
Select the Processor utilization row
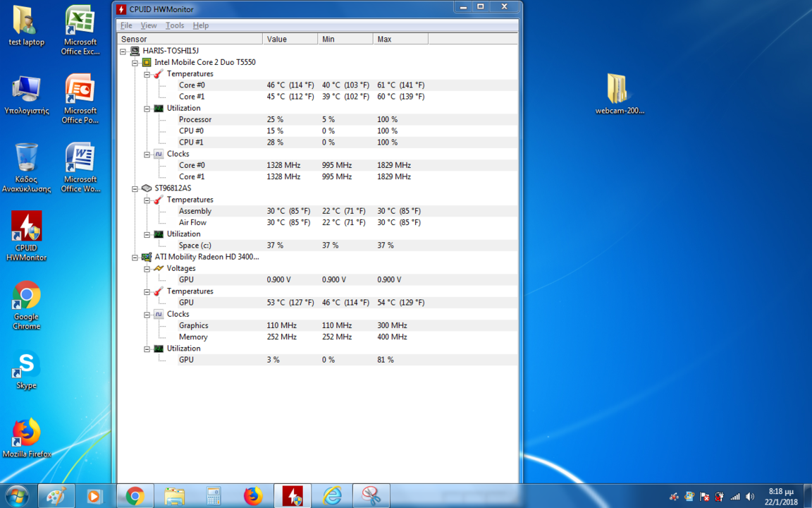[x=317, y=119]
